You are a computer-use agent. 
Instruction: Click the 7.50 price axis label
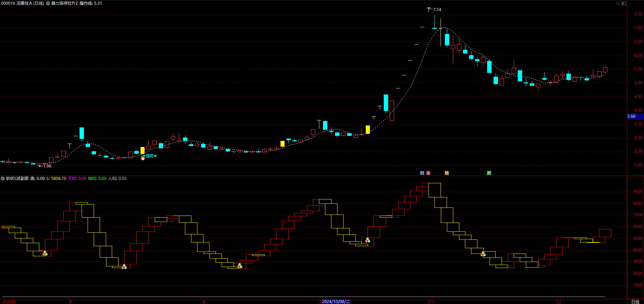638,14
